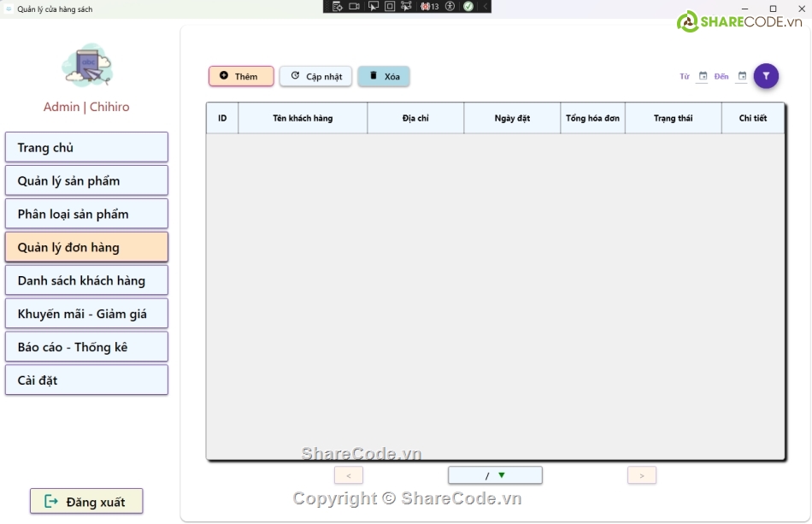Go to the next page of orders
This screenshot has width=812, height=524.
pos(642,475)
